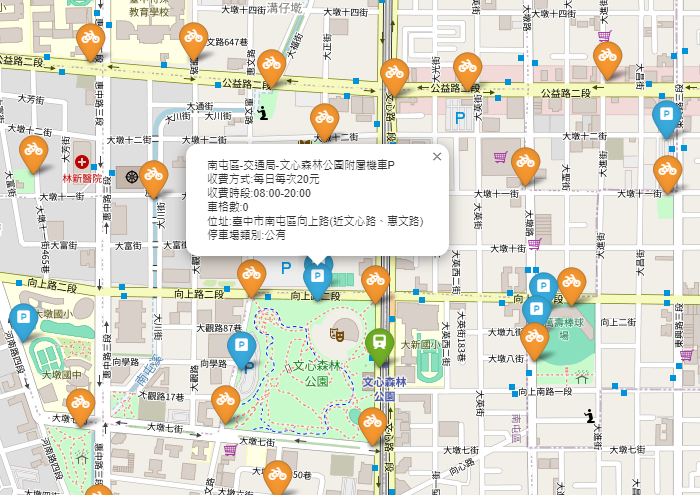Click the 文心森林公園 park name label
The width and height of the screenshot is (700, 495).
[317, 374]
